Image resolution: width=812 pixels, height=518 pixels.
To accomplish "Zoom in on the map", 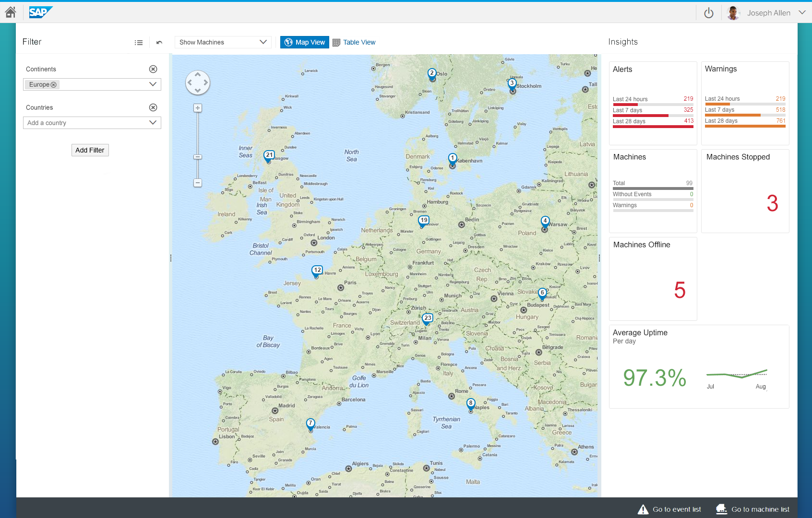I will (x=198, y=108).
